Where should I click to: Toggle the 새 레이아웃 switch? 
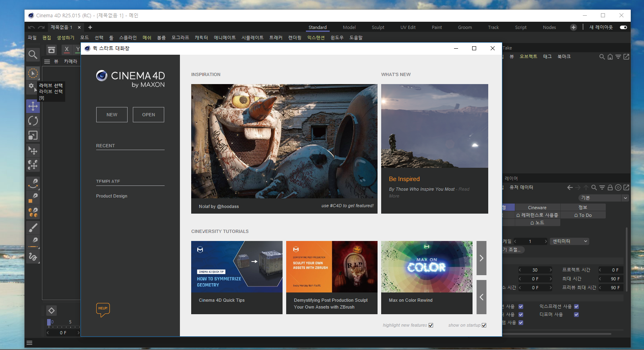(623, 27)
